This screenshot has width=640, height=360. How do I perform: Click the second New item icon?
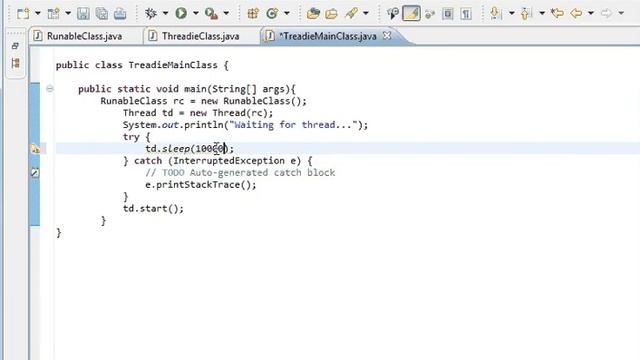[53, 13]
